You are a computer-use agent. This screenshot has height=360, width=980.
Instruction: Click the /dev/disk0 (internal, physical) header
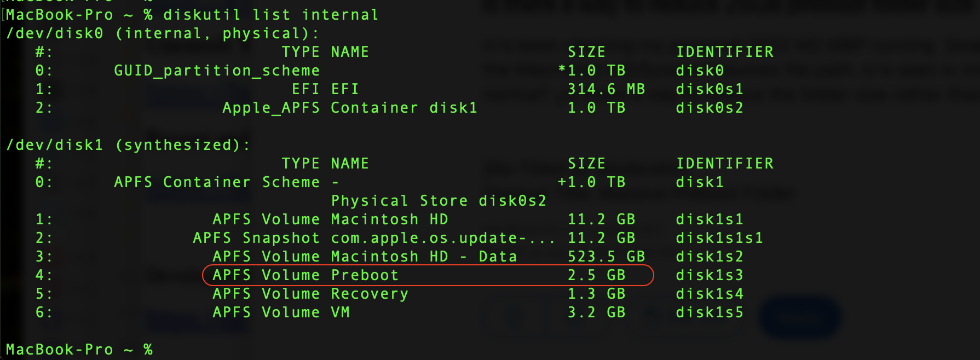(x=162, y=33)
